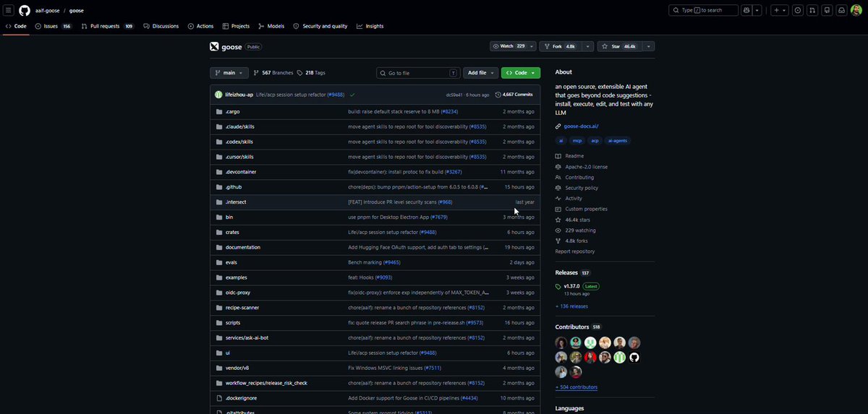Open the notifications inbox icon

(x=842, y=10)
